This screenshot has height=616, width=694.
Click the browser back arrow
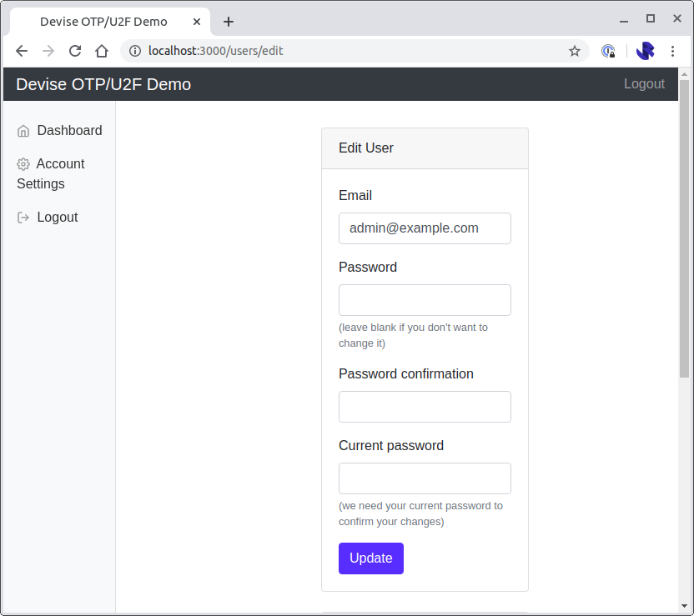click(x=22, y=51)
